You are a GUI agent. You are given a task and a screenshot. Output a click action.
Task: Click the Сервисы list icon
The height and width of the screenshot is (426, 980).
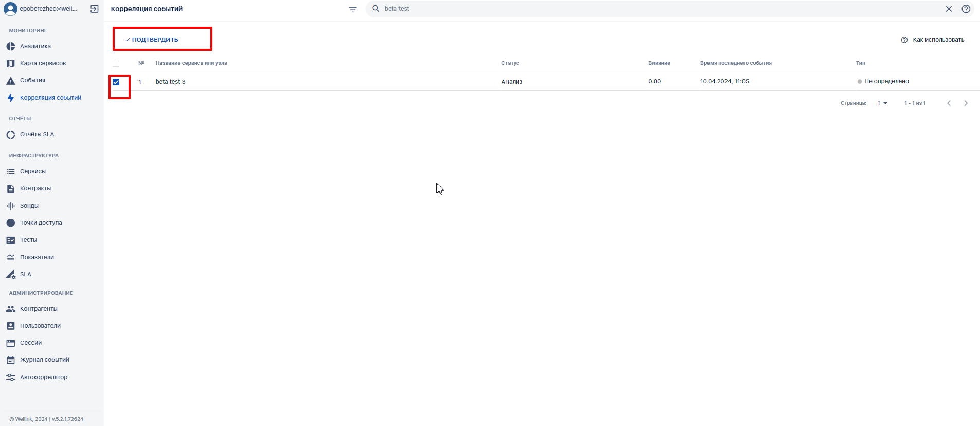pos(11,171)
